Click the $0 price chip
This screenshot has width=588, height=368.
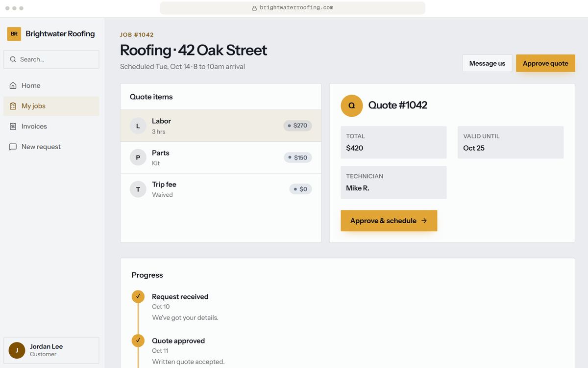point(301,189)
